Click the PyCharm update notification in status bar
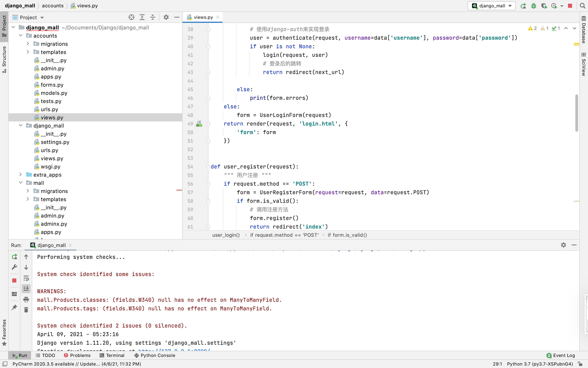This screenshot has height=368, width=588. (77, 364)
